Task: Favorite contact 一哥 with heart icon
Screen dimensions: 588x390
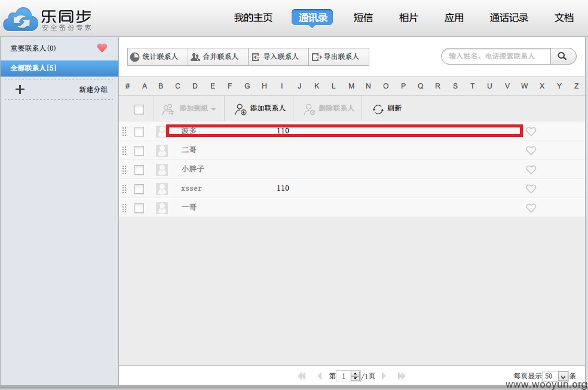Action: tap(531, 208)
